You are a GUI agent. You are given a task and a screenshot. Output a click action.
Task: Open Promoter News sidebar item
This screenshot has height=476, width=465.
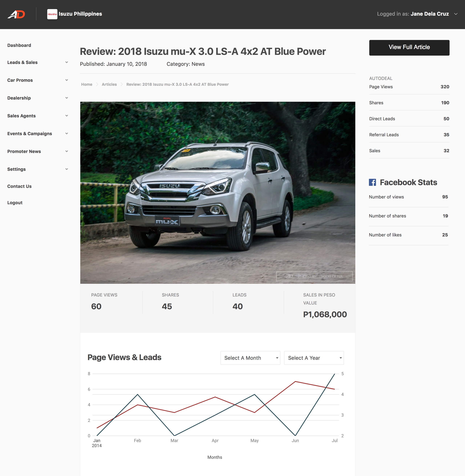click(x=24, y=151)
